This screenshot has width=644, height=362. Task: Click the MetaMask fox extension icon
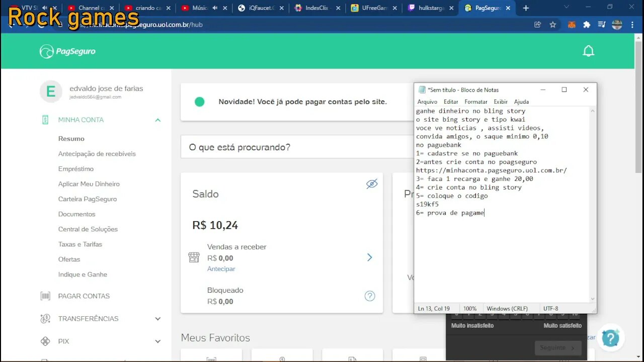[572, 24]
